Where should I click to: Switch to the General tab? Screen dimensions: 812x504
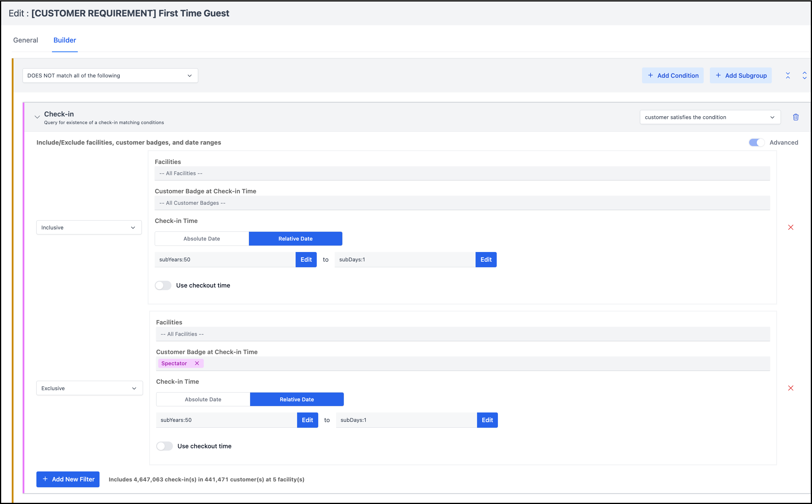(x=26, y=40)
